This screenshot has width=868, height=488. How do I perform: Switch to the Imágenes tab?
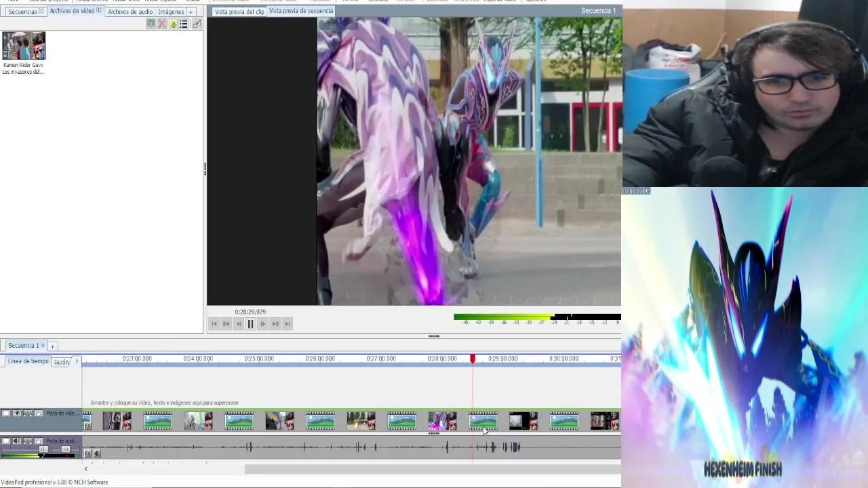point(171,12)
